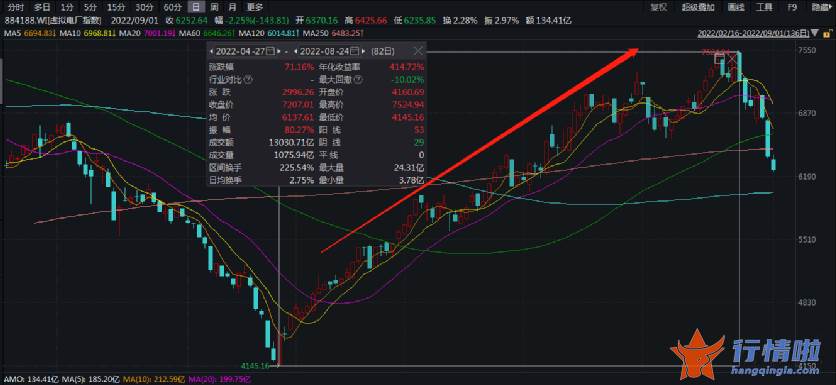Open help icon next to 最大回撤

[x=357, y=80]
